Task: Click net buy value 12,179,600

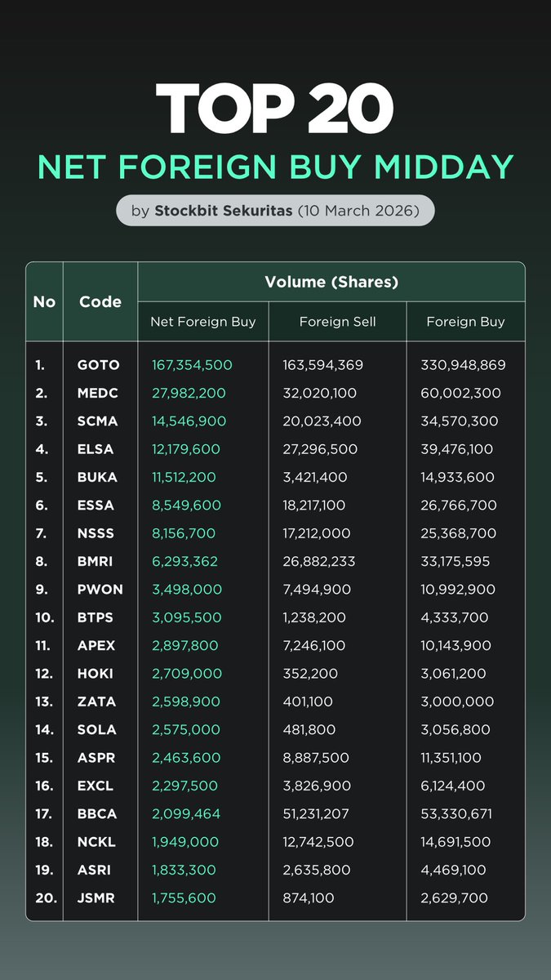Action: point(185,449)
